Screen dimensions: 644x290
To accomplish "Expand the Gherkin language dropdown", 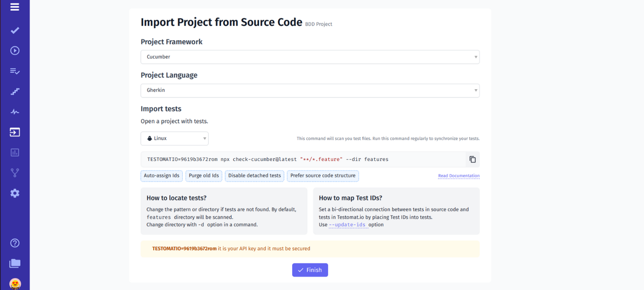I will 309,90.
